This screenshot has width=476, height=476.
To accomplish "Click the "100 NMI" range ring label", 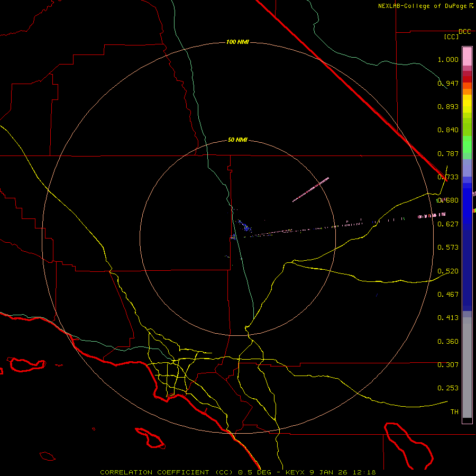I will point(237,42).
